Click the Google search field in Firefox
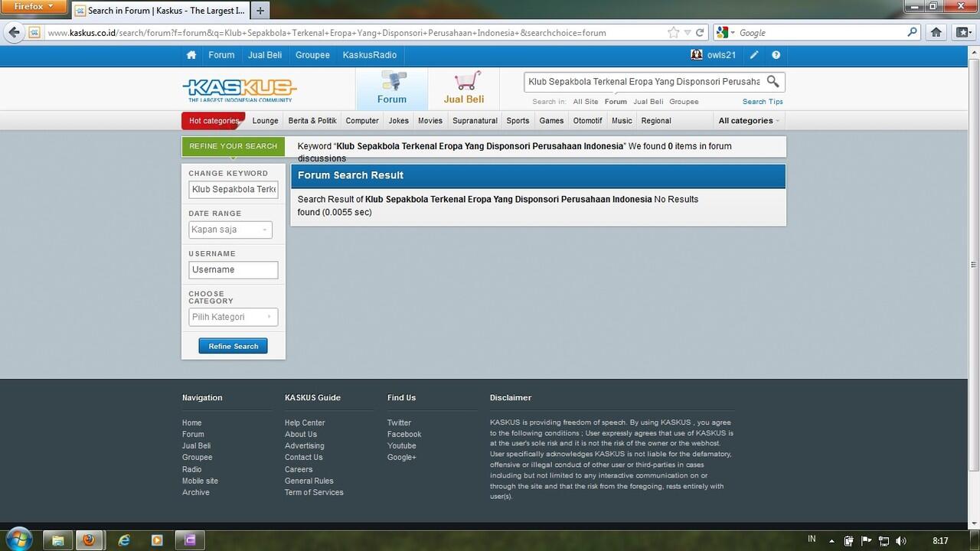980x551 pixels. (x=821, y=32)
